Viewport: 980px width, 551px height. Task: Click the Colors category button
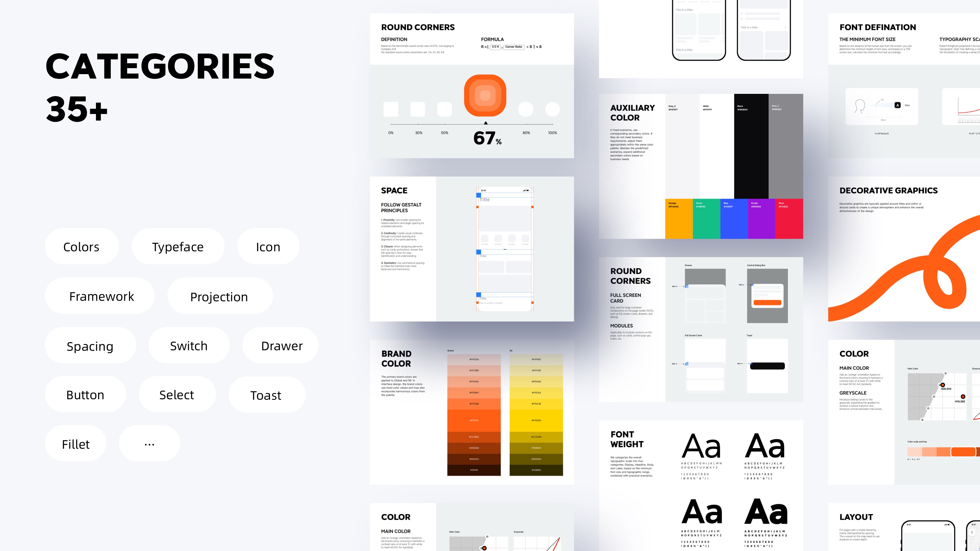pyautogui.click(x=80, y=246)
